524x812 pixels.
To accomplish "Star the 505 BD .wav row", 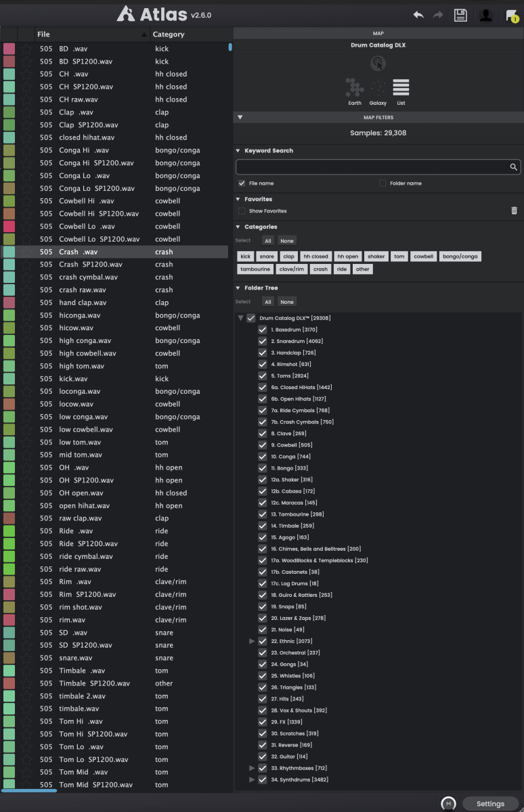I will [26, 49].
